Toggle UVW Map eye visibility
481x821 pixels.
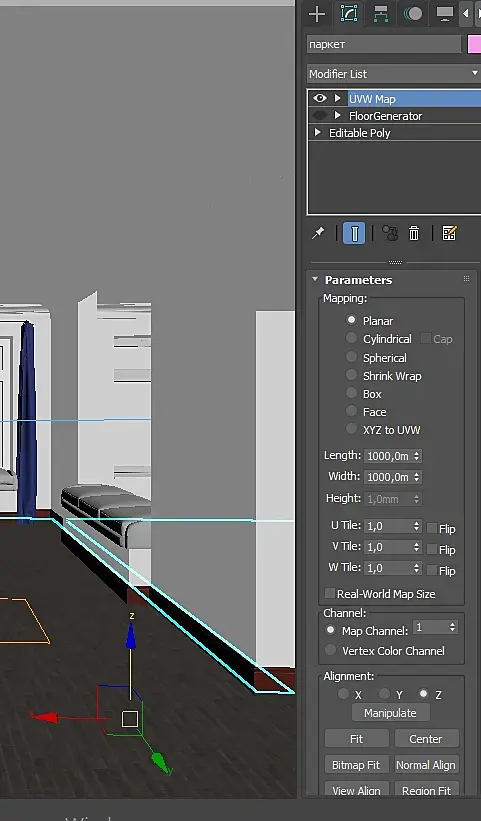(319, 98)
